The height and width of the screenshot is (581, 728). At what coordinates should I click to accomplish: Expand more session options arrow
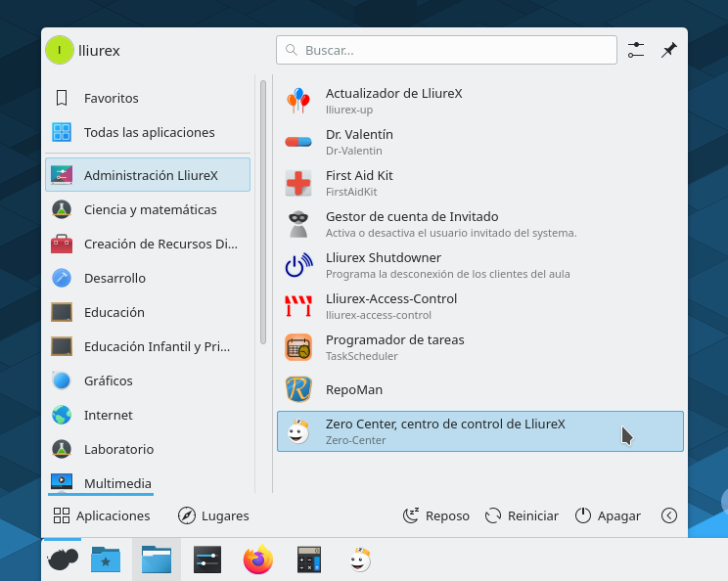(x=669, y=515)
